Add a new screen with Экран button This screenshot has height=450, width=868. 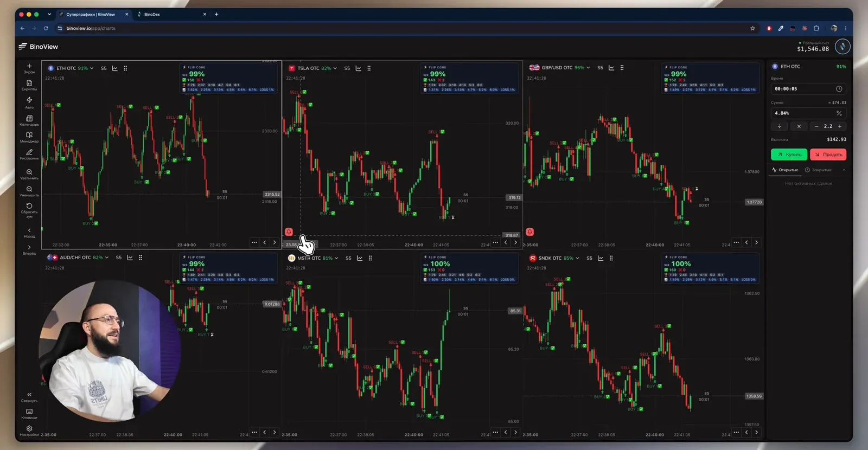tap(29, 68)
